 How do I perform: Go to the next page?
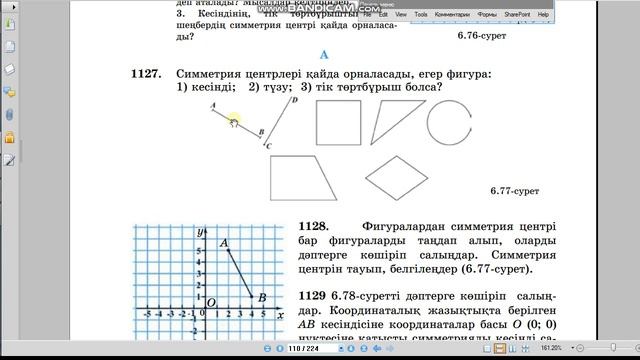click(x=351, y=349)
